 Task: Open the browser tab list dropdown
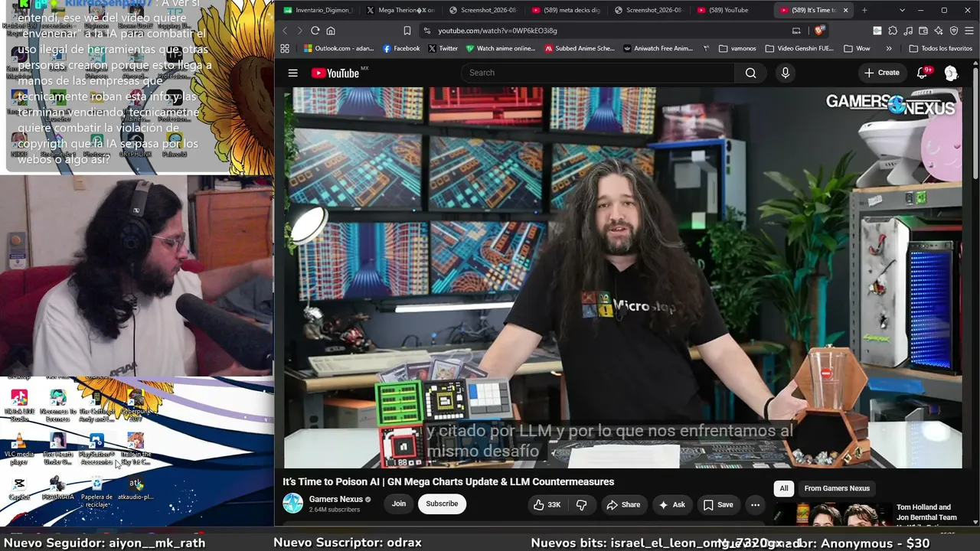click(x=902, y=10)
